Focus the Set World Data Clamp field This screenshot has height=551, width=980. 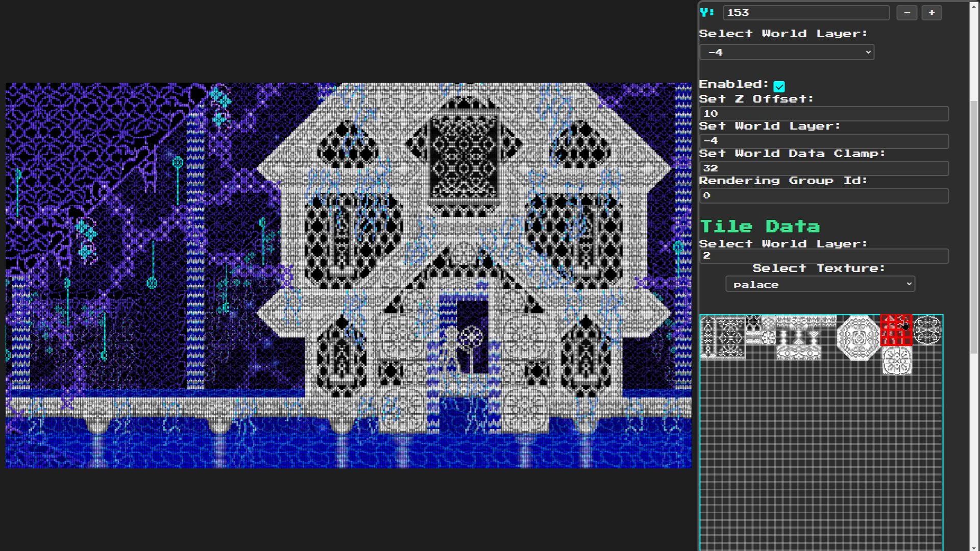pyautogui.click(x=824, y=168)
